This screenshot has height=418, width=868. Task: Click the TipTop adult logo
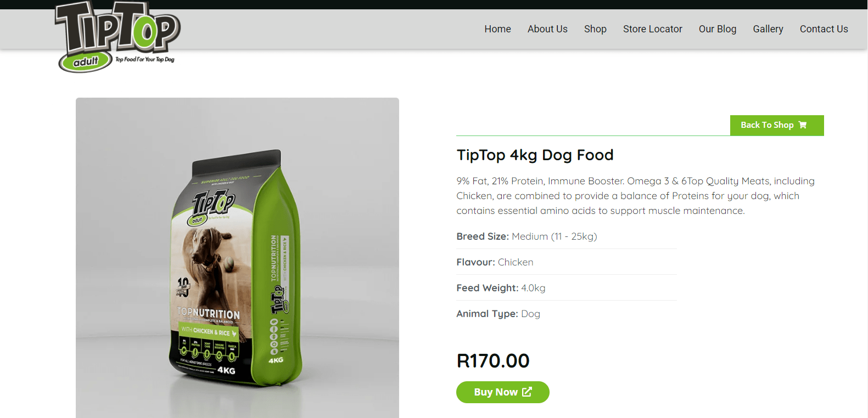pos(117,36)
